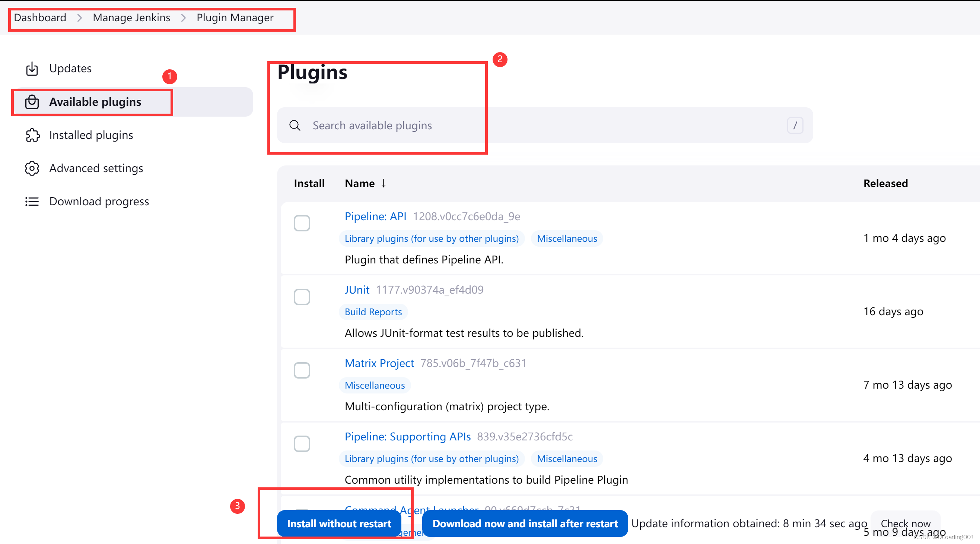The image size is (980, 544).
Task: Click the Download progress list icon
Action: click(x=32, y=201)
